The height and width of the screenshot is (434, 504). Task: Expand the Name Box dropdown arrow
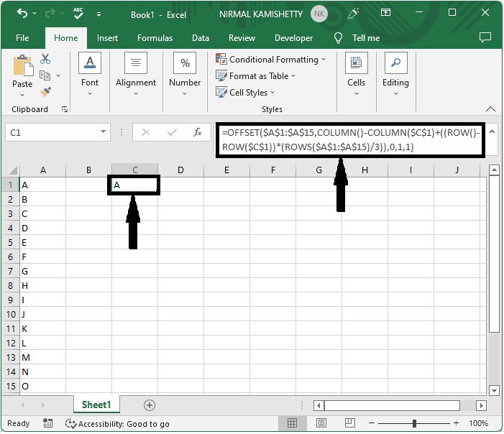(103, 131)
